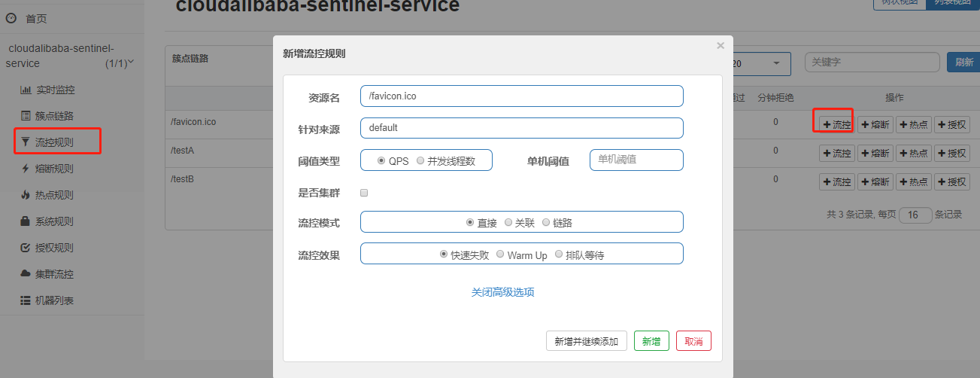Open 系统规则 in the sidebar

[x=54, y=221]
